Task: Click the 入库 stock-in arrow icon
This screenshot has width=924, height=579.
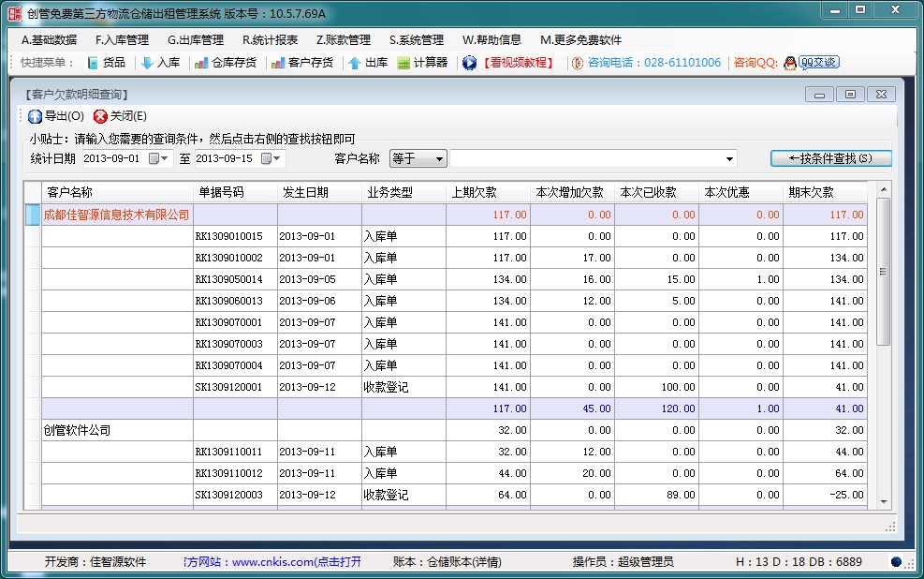Action: (x=147, y=63)
